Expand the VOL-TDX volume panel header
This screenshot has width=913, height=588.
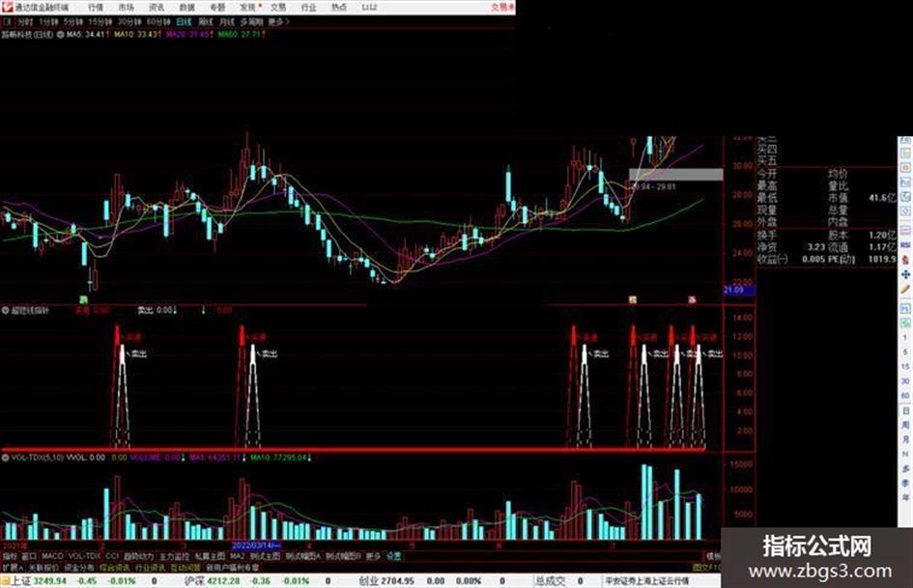point(5,458)
